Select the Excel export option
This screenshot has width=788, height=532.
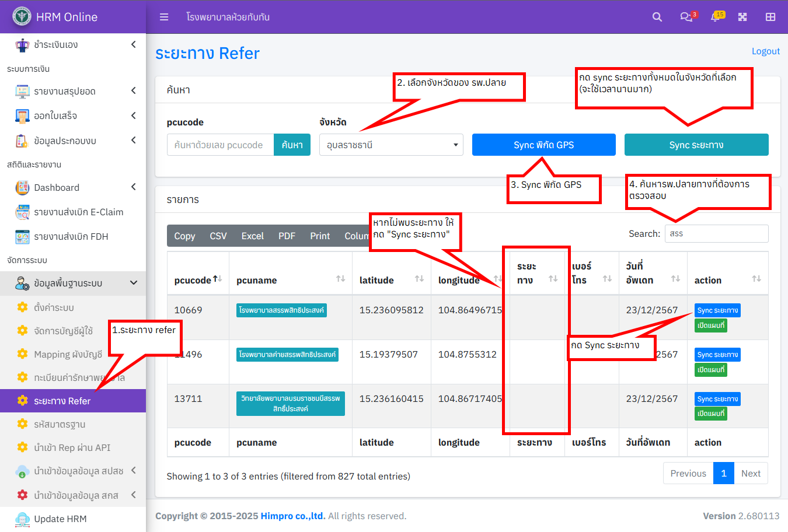(252, 236)
